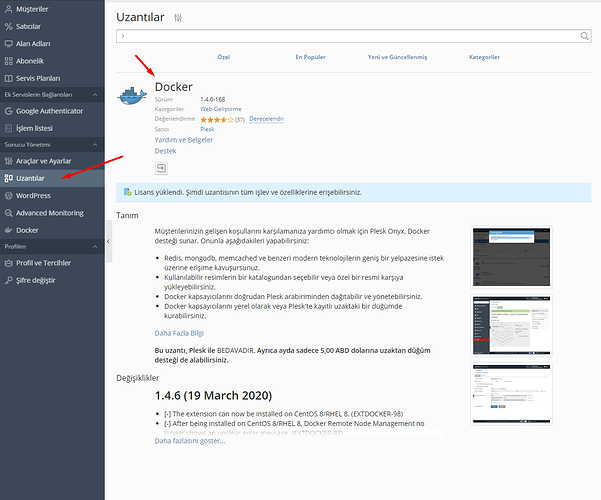601x500 pixels.
Task: Focus the extensions search field
Action: click(x=353, y=36)
